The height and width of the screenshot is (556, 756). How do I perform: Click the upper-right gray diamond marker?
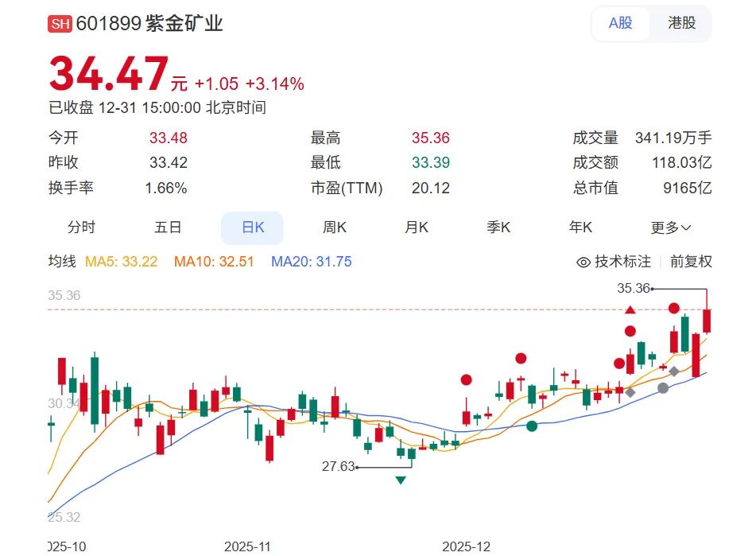674,371
